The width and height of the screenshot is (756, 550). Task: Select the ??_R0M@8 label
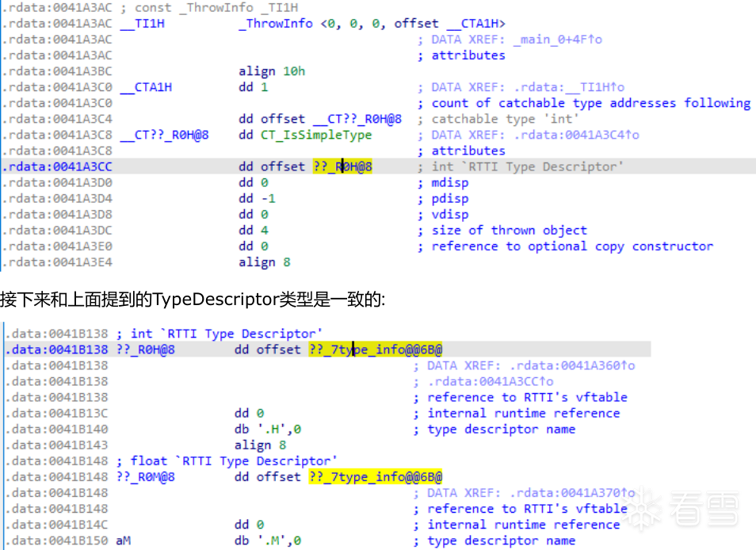[145, 477]
